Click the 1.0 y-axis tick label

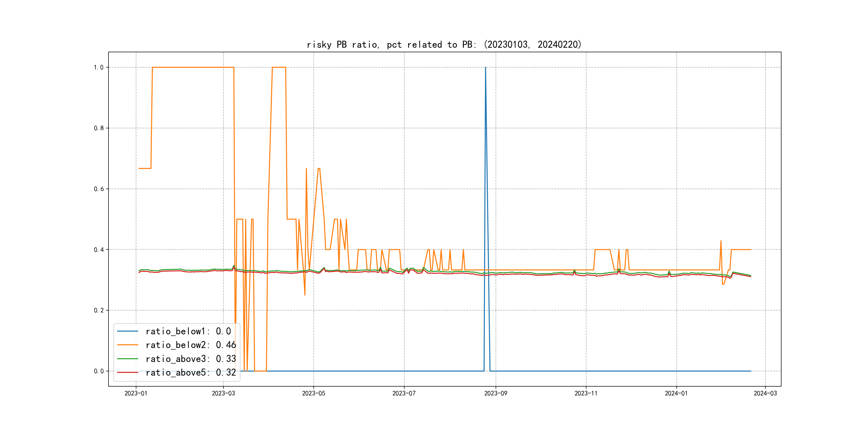tap(99, 68)
